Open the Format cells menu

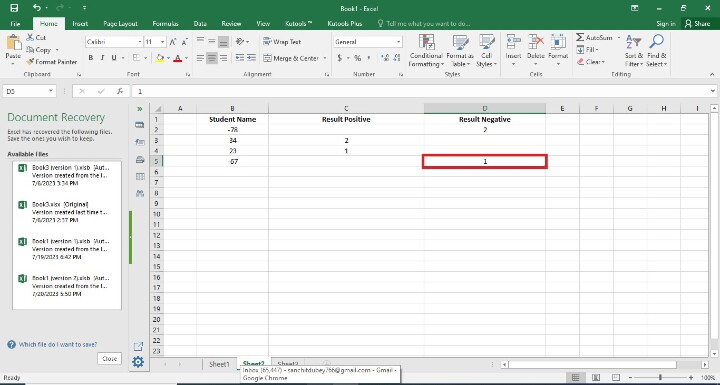(558, 51)
